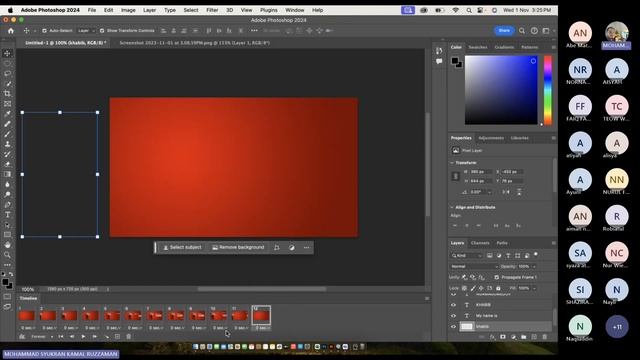Toggle Lock all padlock in Layers panel
The height and width of the screenshot is (360, 640).
(x=498, y=288)
